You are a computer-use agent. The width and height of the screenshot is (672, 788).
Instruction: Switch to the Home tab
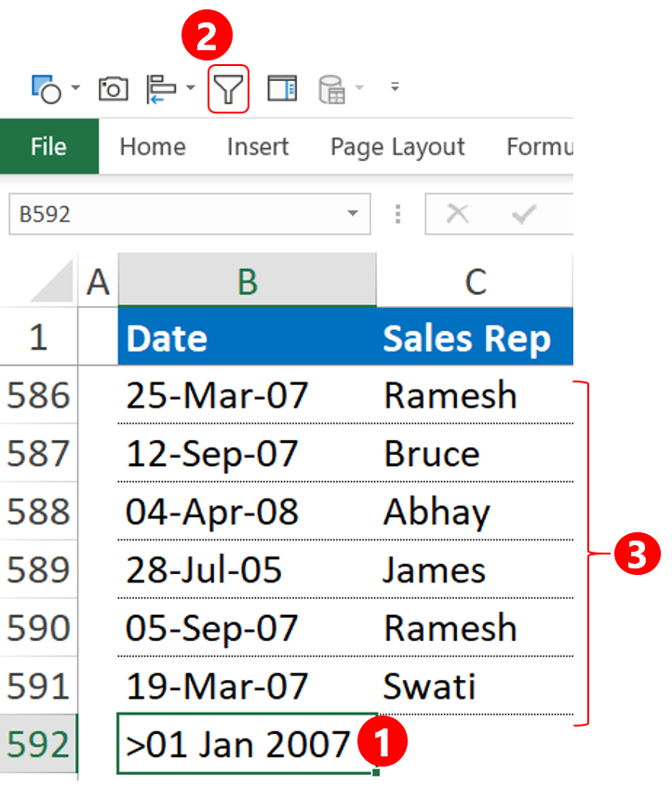[153, 147]
